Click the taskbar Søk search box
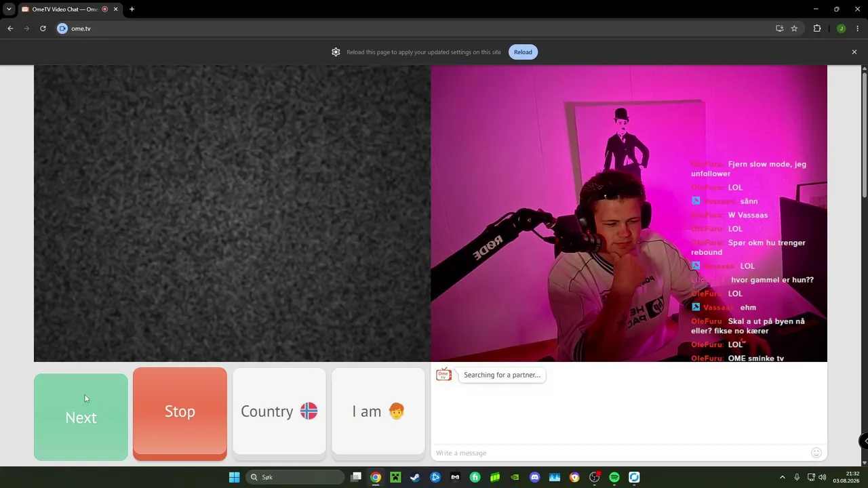868x488 pixels. point(295,477)
